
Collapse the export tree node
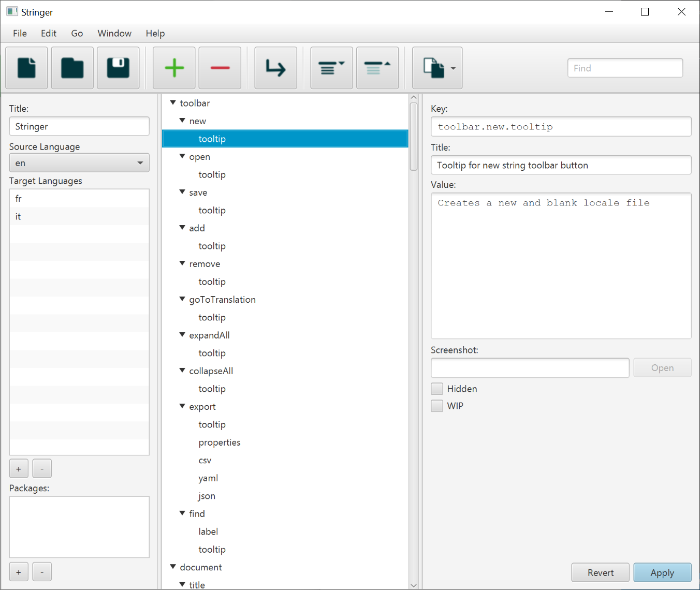click(182, 406)
